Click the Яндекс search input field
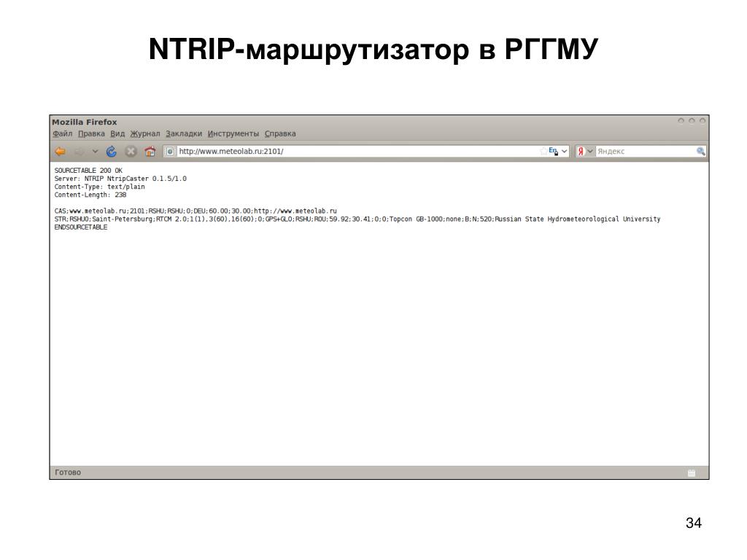 [646, 152]
